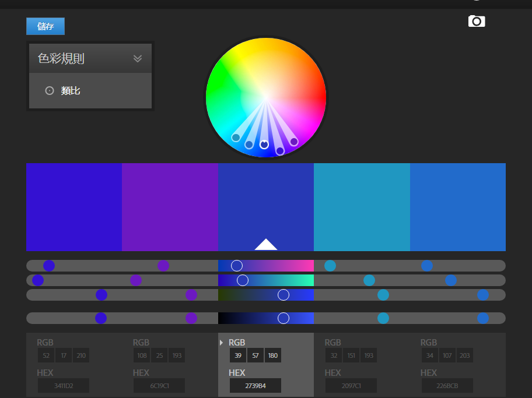This screenshot has height=398, width=532.
Task: Select the deep blue swatch 3411D2
Action: pos(74,207)
